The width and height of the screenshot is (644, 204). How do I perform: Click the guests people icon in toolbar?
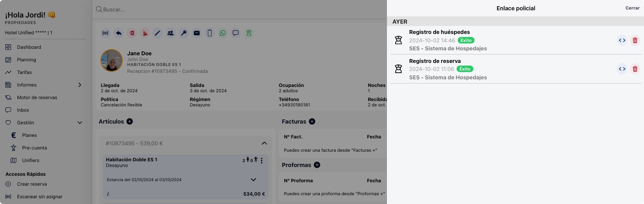[171, 33]
